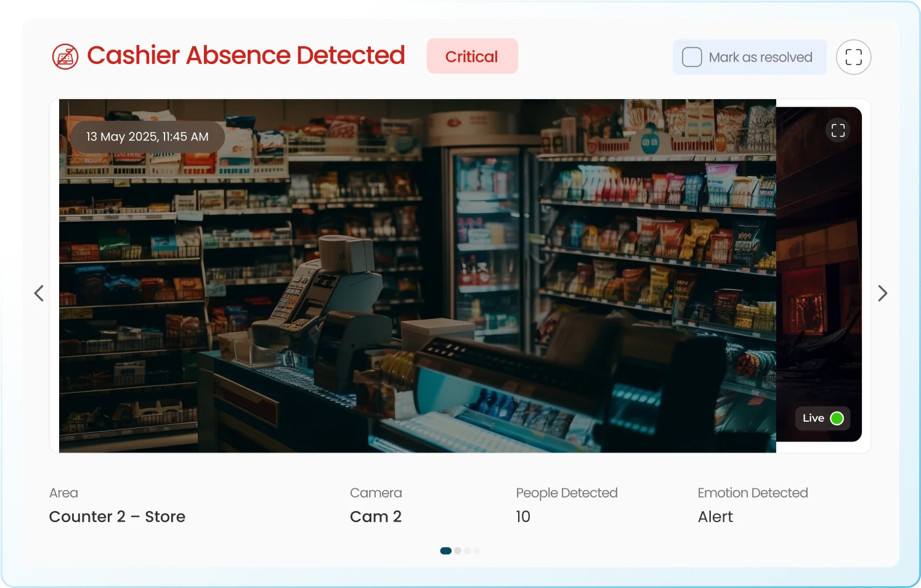
Task: Expand alert card with circular fullscreen icon
Action: tap(853, 57)
